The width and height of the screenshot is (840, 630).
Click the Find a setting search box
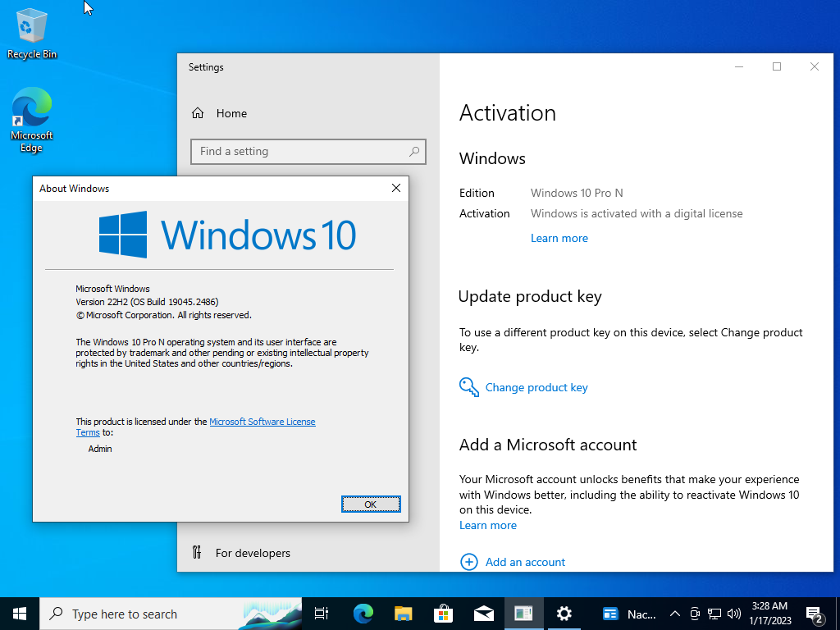(x=308, y=152)
